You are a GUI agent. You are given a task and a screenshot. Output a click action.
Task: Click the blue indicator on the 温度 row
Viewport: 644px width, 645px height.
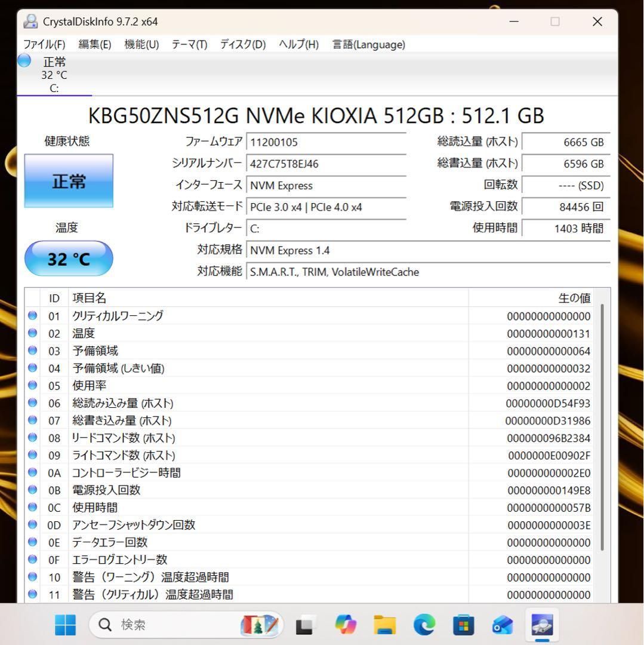point(32,333)
